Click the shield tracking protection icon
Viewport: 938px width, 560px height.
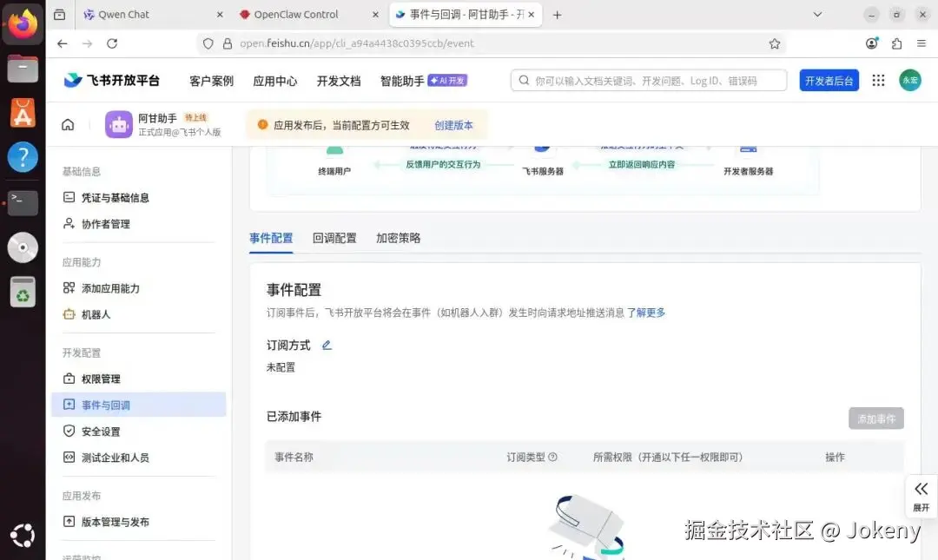(x=208, y=43)
